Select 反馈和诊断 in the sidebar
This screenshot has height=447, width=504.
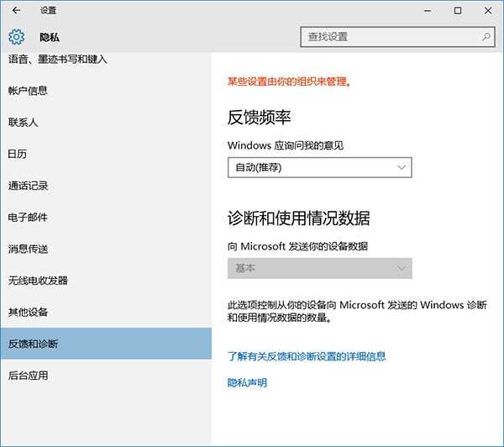coord(33,344)
